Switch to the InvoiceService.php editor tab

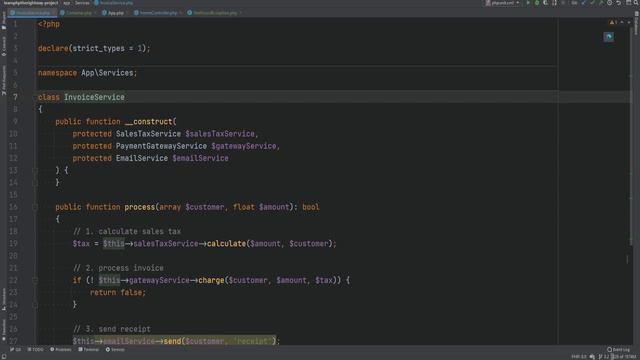[x=33, y=13]
